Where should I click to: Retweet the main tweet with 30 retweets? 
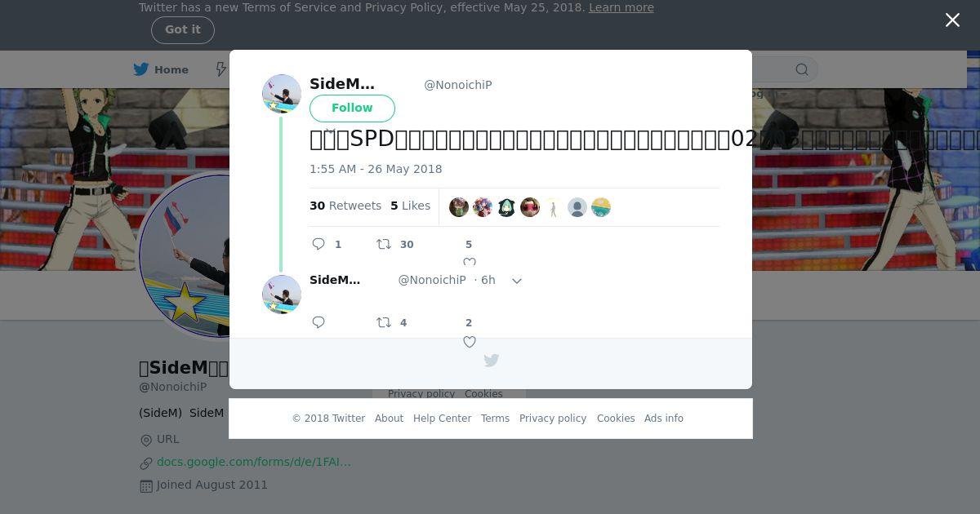(384, 244)
